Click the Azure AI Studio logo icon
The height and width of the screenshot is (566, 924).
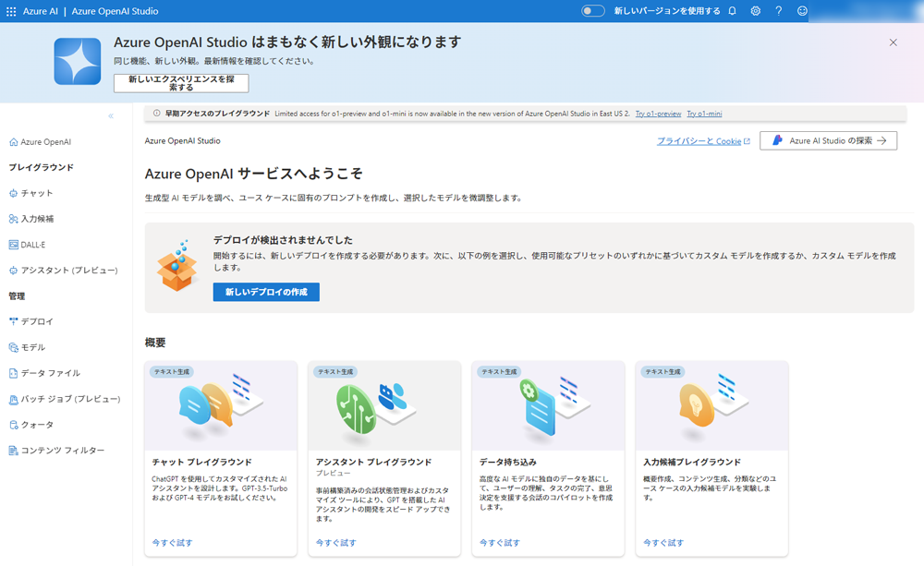click(777, 140)
